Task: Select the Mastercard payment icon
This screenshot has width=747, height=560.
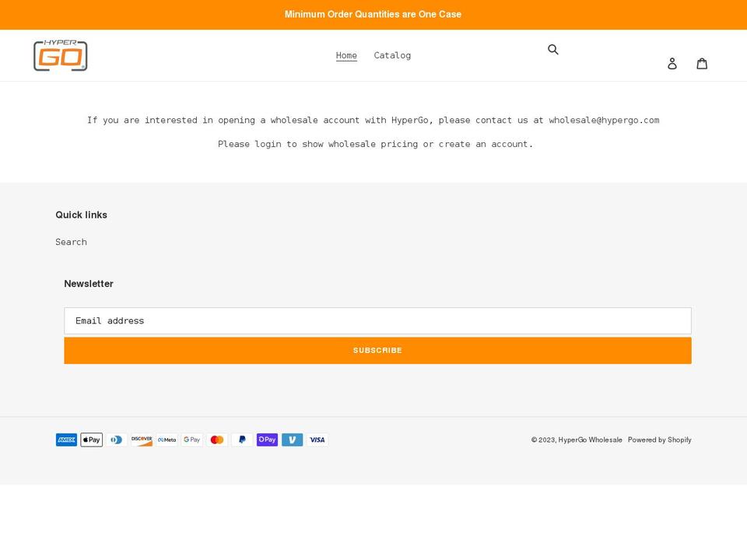Action: 217,439
